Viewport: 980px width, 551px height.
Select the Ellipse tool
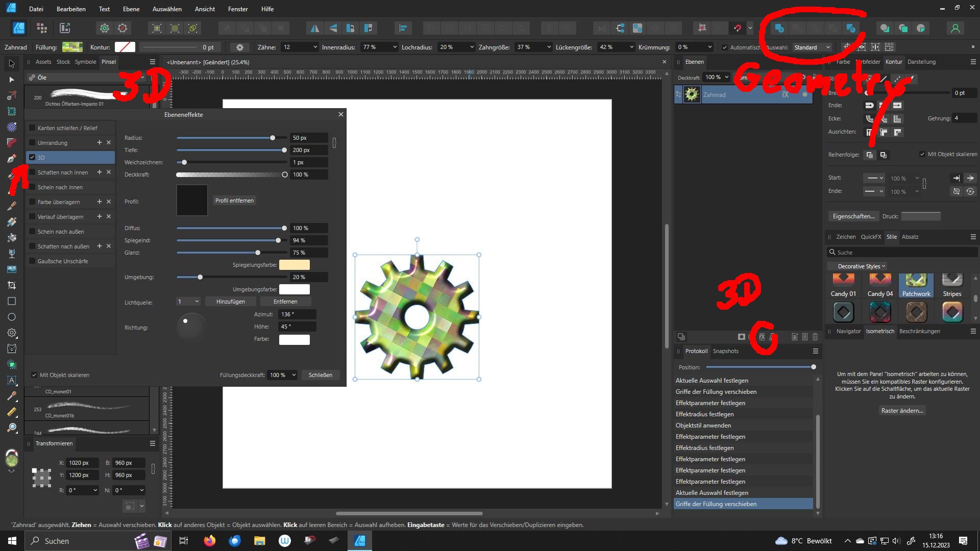pos(12,317)
